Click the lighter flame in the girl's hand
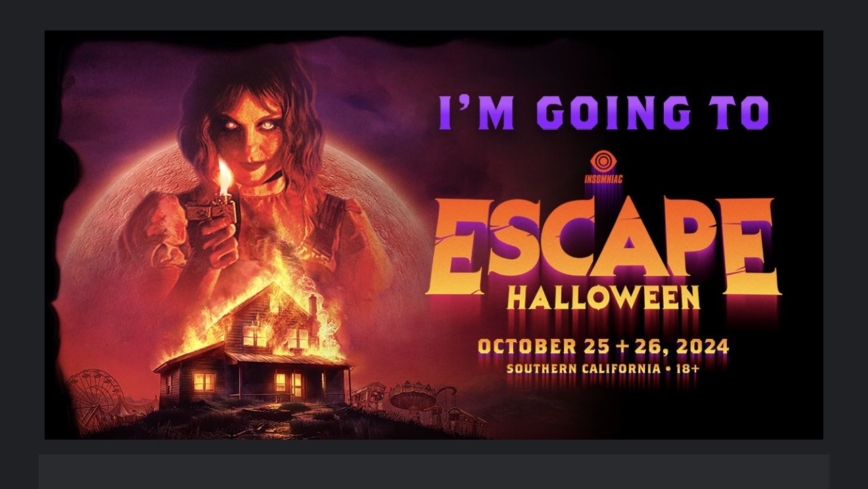Viewport: 868px width, 489px height. click(x=225, y=176)
